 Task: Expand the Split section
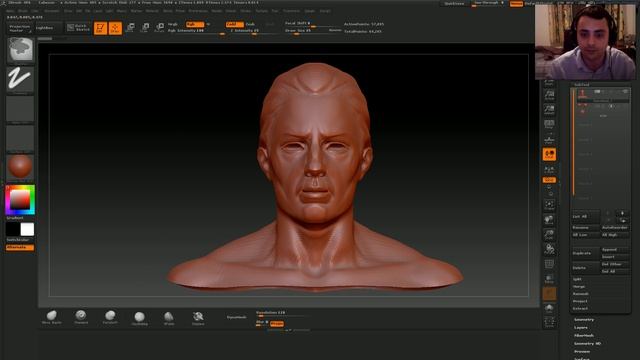point(577,279)
